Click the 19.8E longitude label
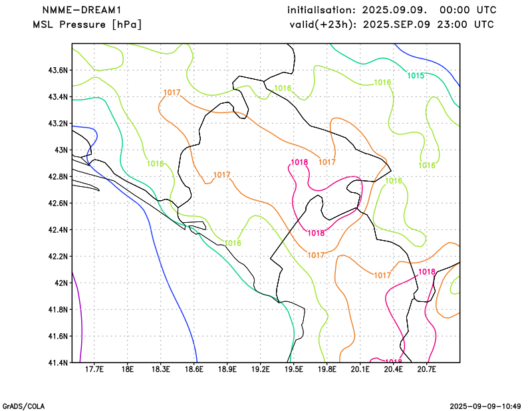532x411 pixels. click(x=327, y=369)
